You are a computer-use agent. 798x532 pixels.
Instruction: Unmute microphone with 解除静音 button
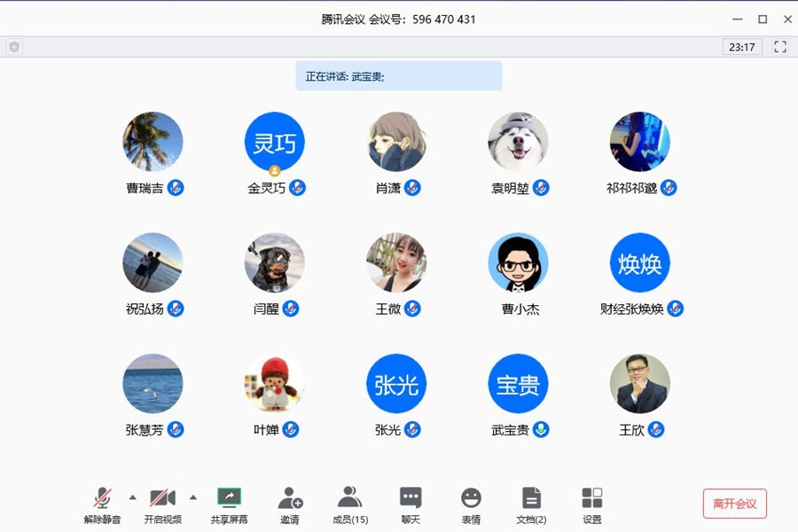click(103, 498)
